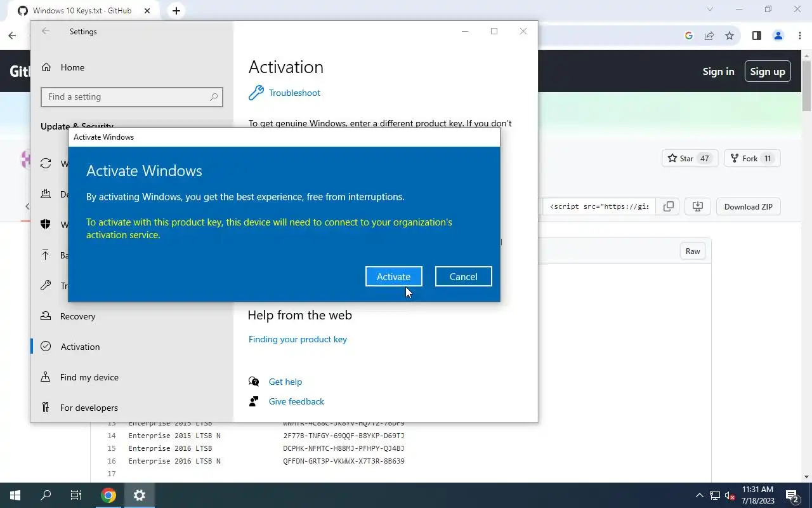
Task: Click the Settings gear in the taskbar
Action: point(140,495)
